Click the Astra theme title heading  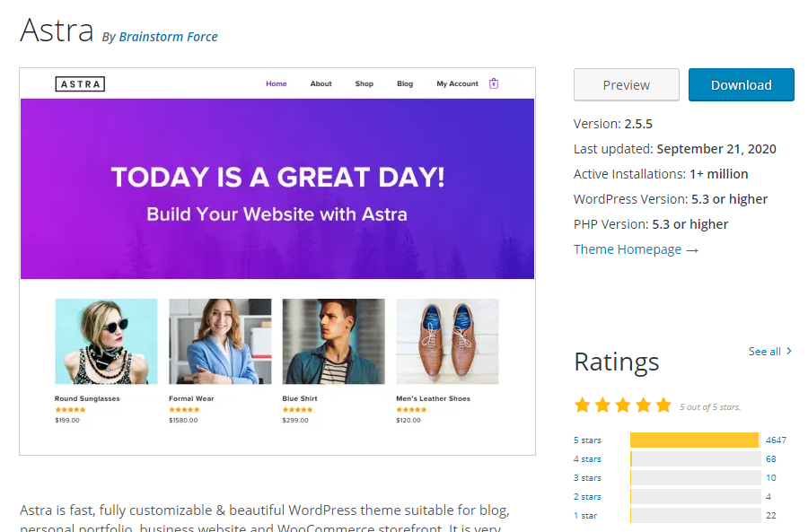coord(57,31)
